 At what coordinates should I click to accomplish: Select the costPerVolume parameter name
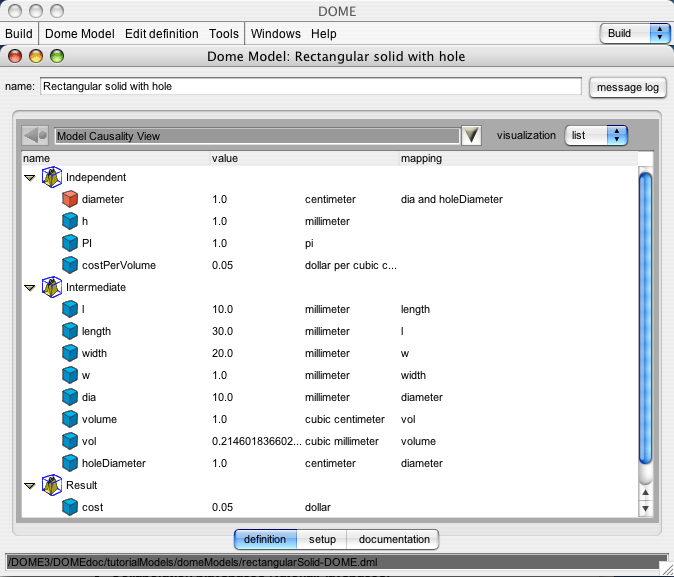click(x=119, y=265)
